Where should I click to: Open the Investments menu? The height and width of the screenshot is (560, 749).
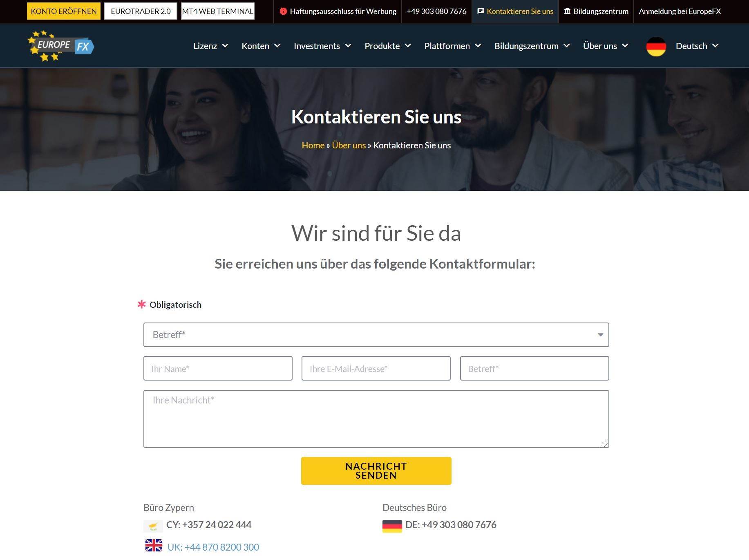tap(322, 46)
